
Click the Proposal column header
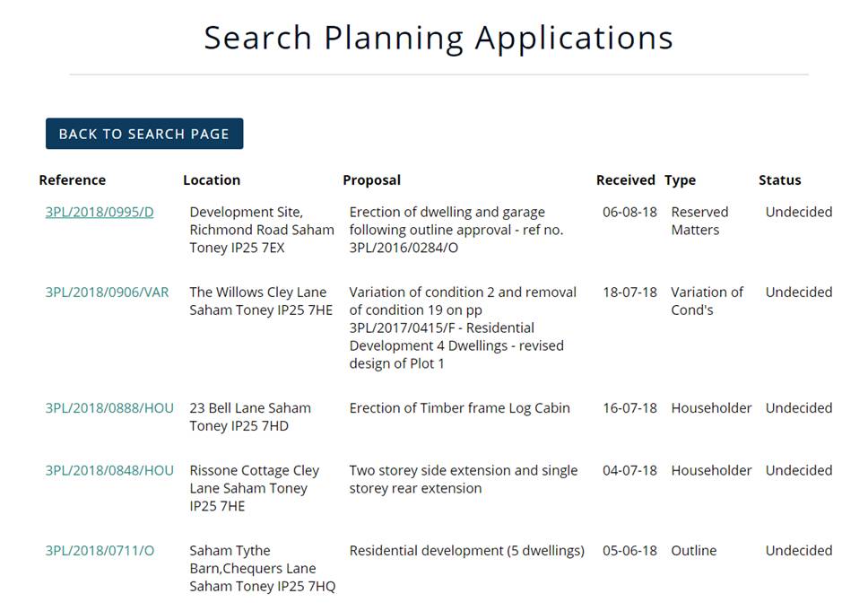coord(372,180)
